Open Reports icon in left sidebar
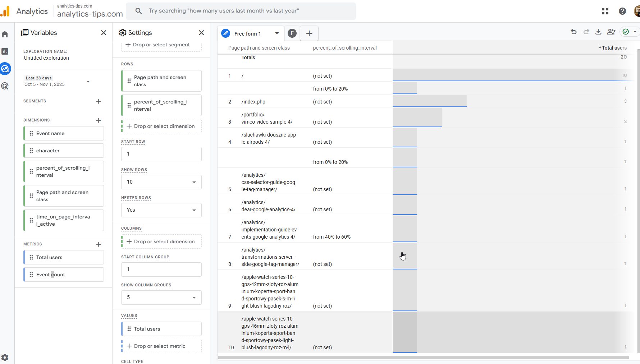The height and width of the screenshot is (364, 640). (x=5, y=51)
